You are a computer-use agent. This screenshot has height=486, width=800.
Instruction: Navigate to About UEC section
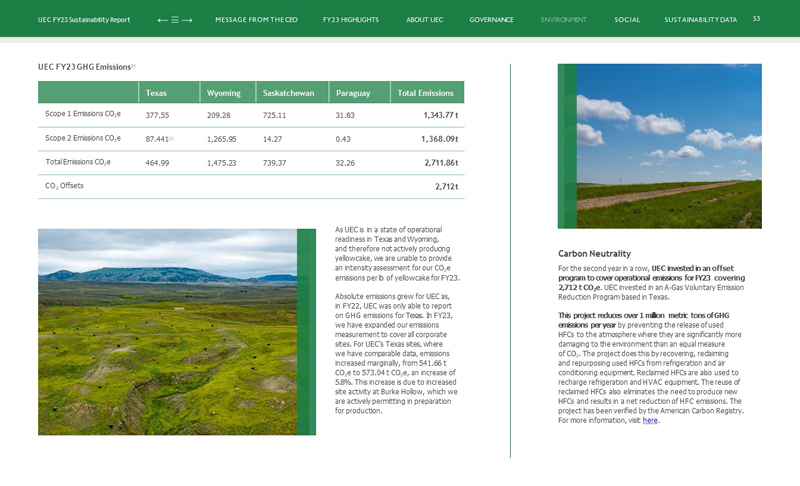(424, 20)
